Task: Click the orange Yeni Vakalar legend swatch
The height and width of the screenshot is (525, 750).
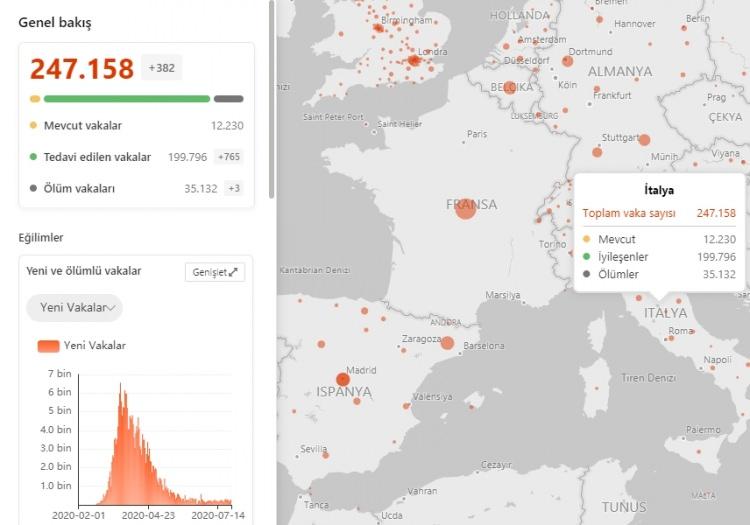Action: click(48, 346)
